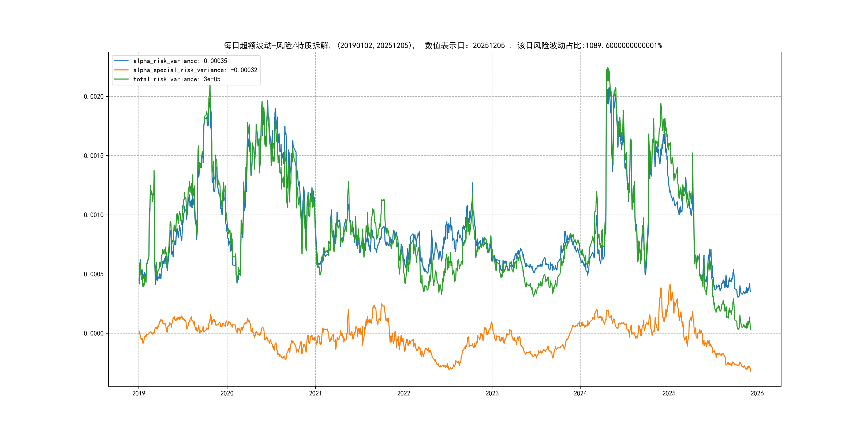
Task: Click the 0.0010 y-axis tick label
Action: pyautogui.click(x=94, y=215)
